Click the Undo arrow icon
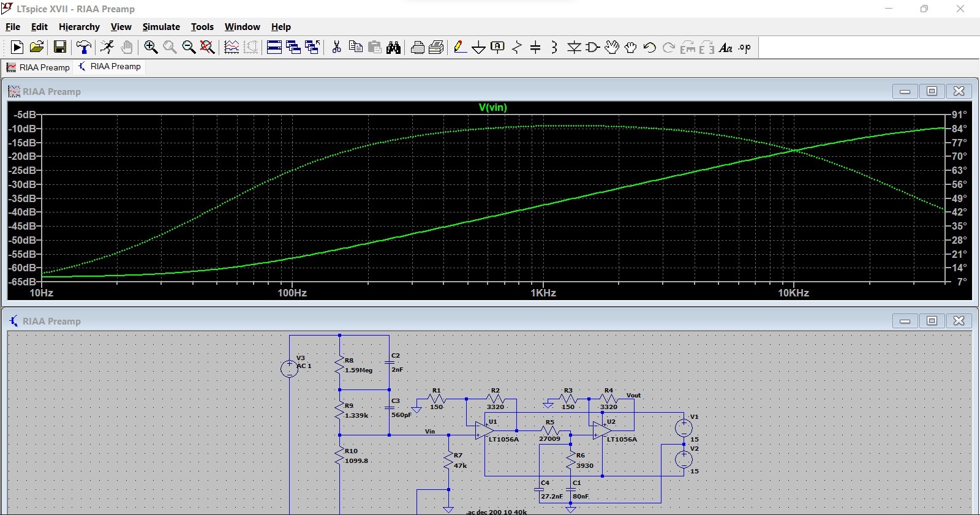980x515 pixels. [x=650, y=47]
